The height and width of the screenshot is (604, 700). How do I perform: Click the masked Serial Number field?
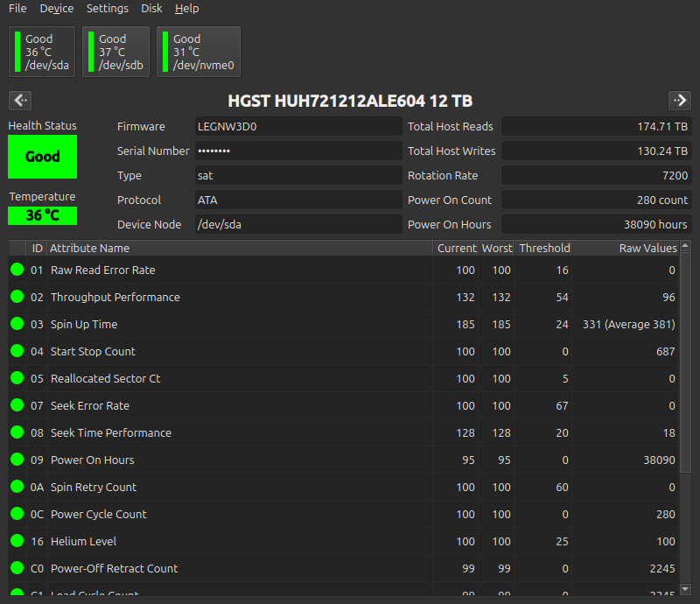pos(298,151)
